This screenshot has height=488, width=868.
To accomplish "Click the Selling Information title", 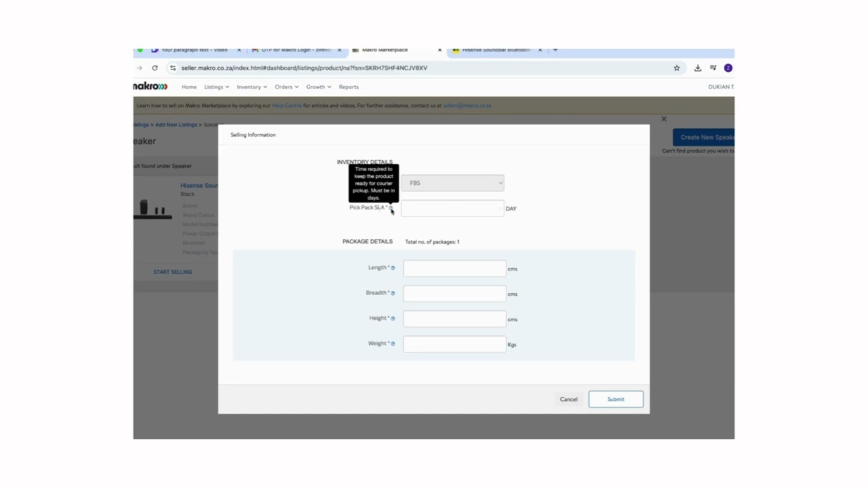I will point(253,135).
